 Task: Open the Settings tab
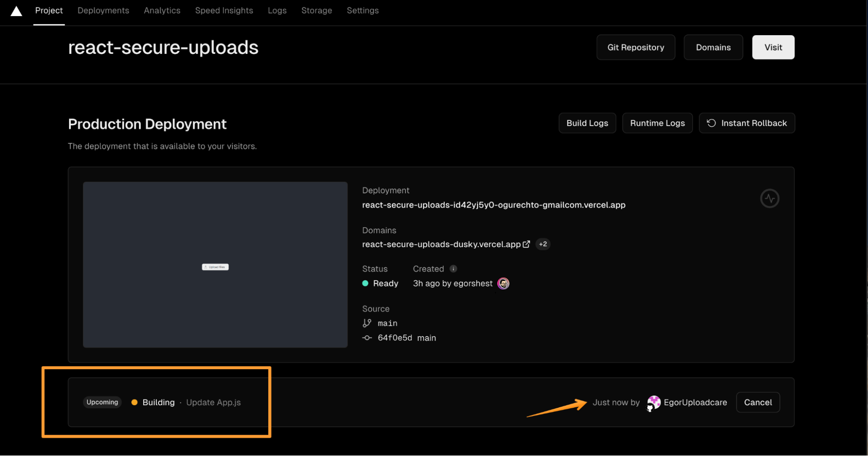click(x=363, y=10)
